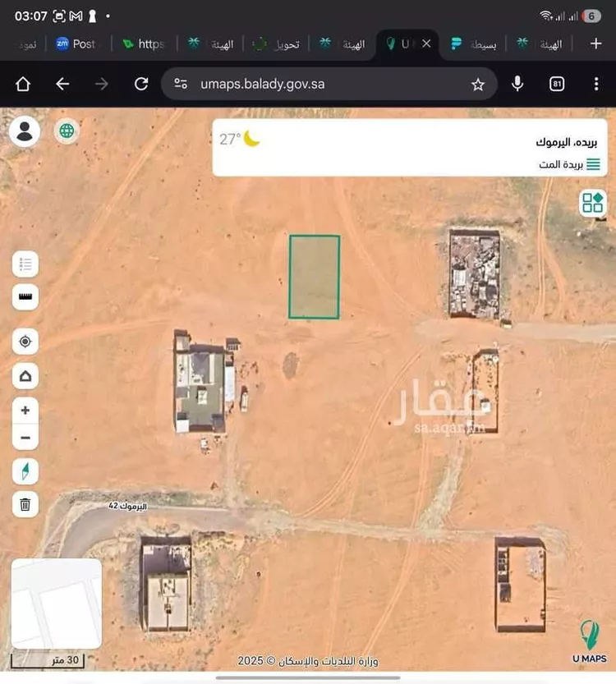Click the green globe language icon
The image size is (616, 684).
67,131
